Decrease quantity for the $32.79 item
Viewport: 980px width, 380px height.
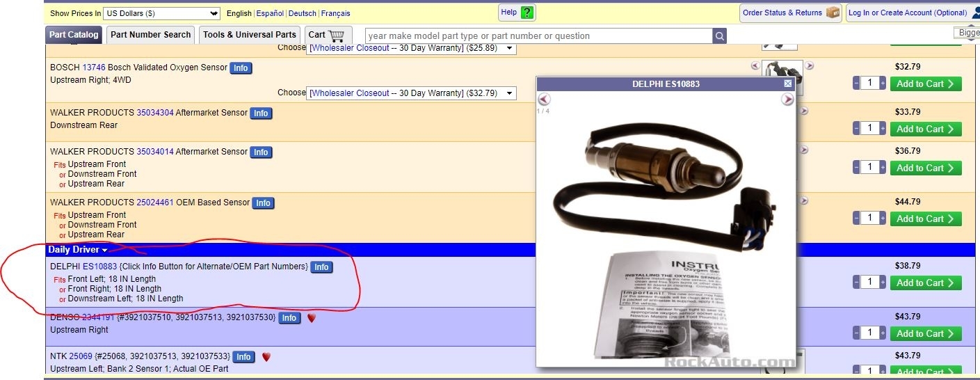click(856, 84)
